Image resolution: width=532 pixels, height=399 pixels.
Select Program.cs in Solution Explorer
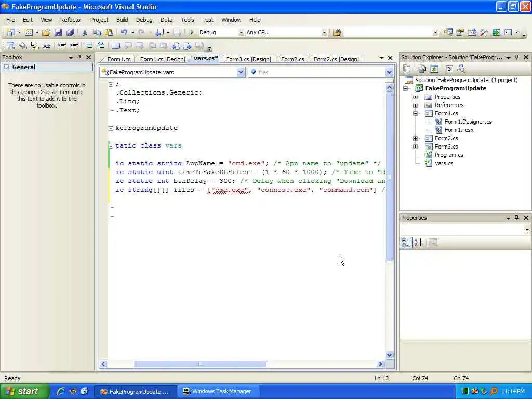pyautogui.click(x=448, y=155)
